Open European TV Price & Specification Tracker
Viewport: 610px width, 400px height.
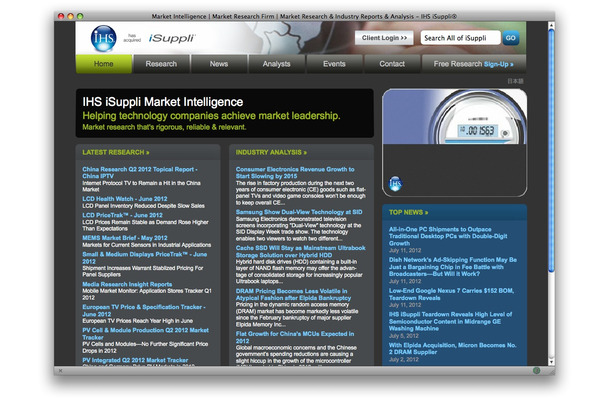[144, 311]
